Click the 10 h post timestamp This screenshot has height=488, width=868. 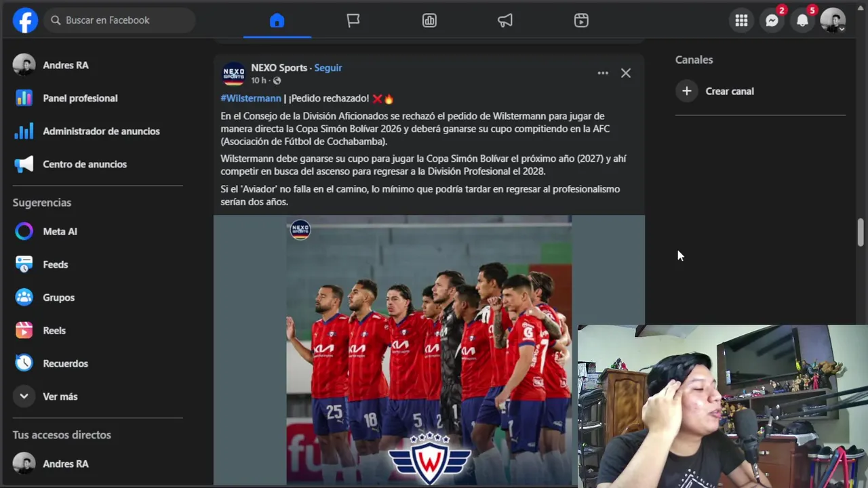pos(259,81)
